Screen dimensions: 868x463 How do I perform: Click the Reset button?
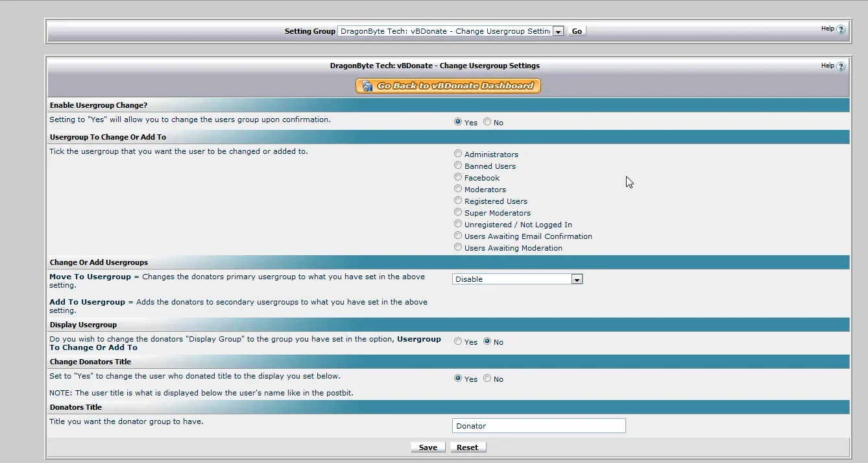pos(468,447)
